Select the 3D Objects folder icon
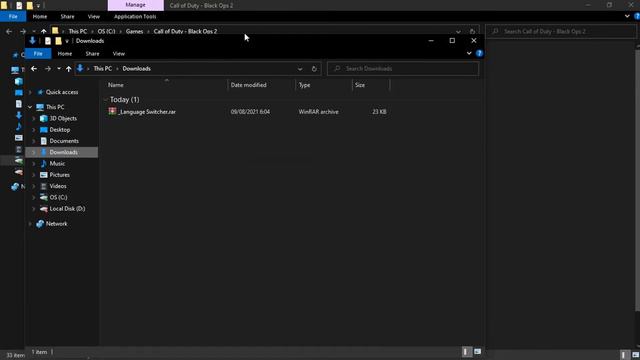Screen dimensions: 640x360 pos(44,118)
